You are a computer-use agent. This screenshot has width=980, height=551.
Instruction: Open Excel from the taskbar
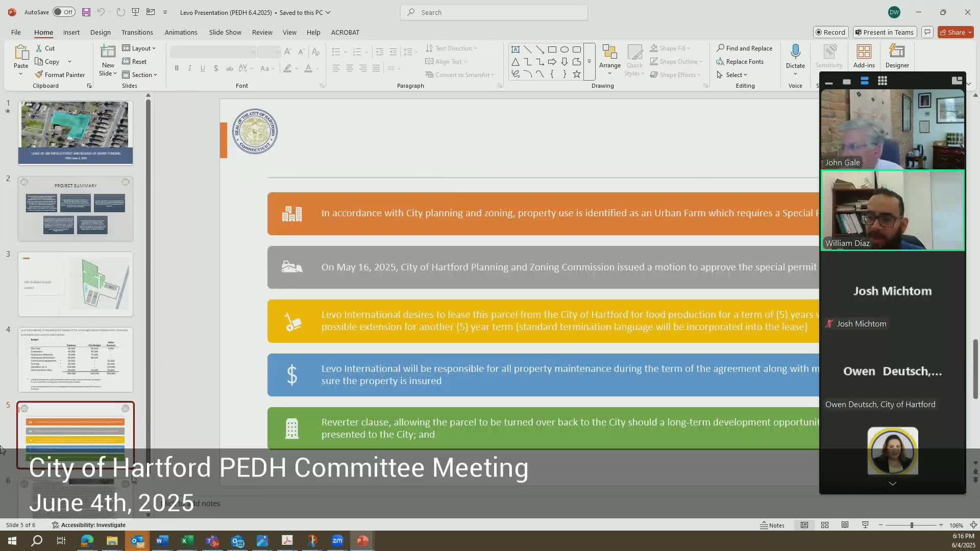pos(187,541)
